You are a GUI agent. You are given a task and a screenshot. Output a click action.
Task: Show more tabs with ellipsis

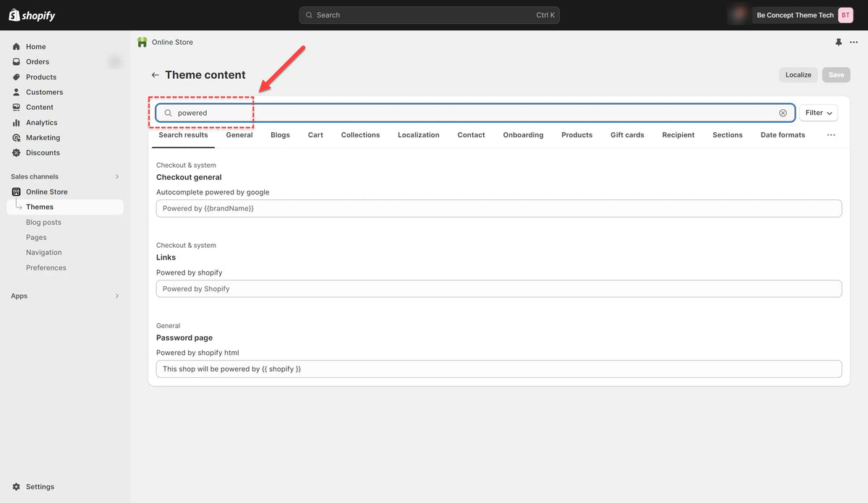click(x=831, y=135)
